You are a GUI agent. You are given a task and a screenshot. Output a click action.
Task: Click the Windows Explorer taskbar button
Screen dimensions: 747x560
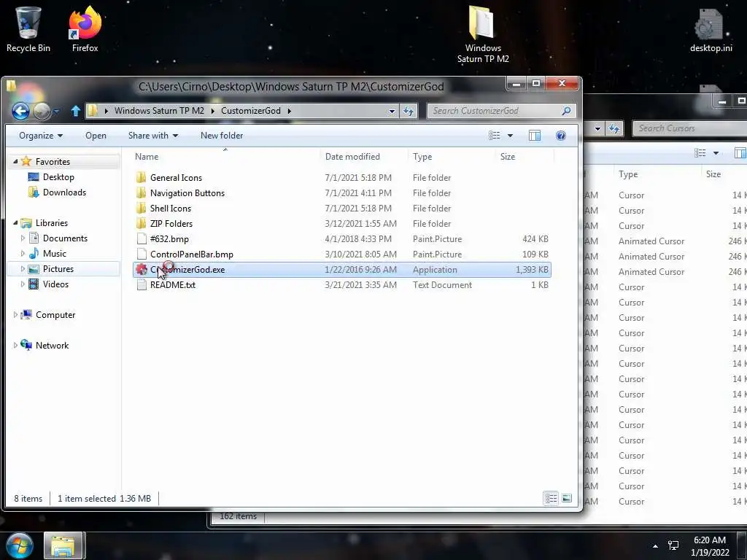click(63, 545)
